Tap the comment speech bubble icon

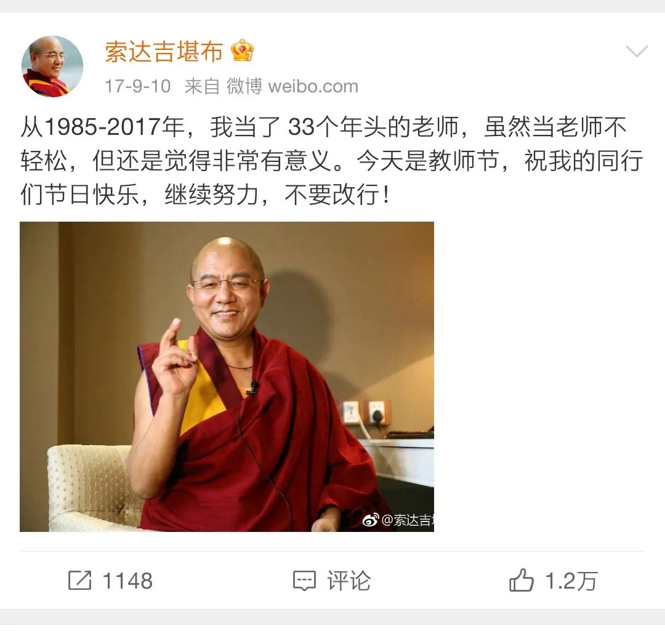tap(305, 581)
